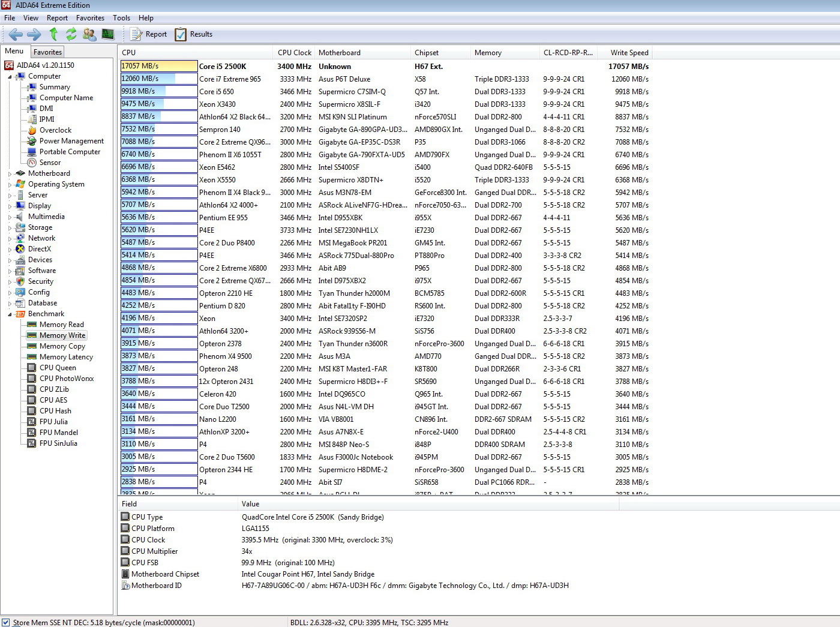Select the DirectX icon in the tree
Viewport: 840px width, 627px height.
point(20,249)
